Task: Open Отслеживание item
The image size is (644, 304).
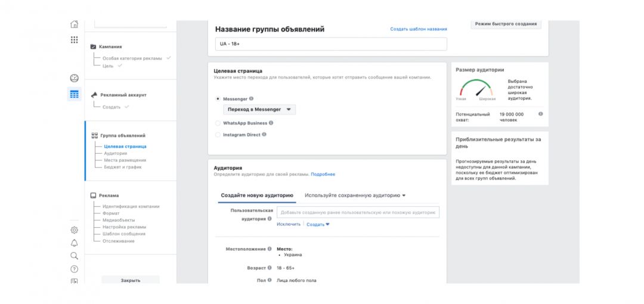Action: coord(118,241)
